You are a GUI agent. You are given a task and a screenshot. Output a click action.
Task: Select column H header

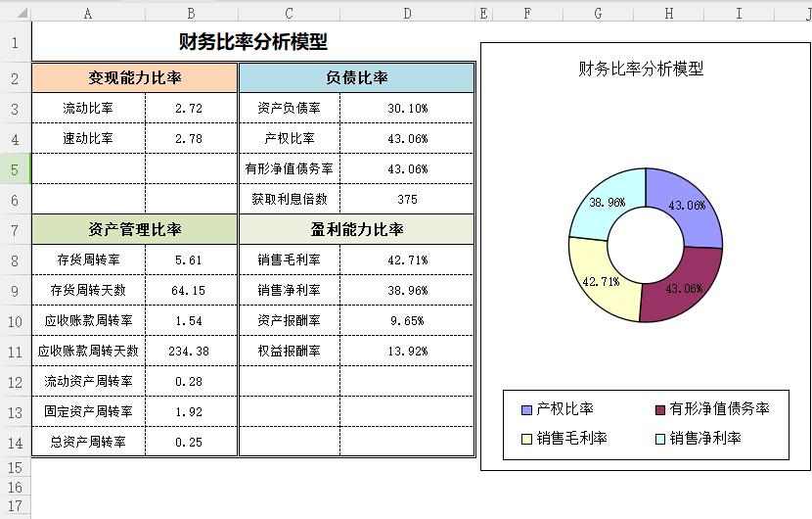[668, 14]
